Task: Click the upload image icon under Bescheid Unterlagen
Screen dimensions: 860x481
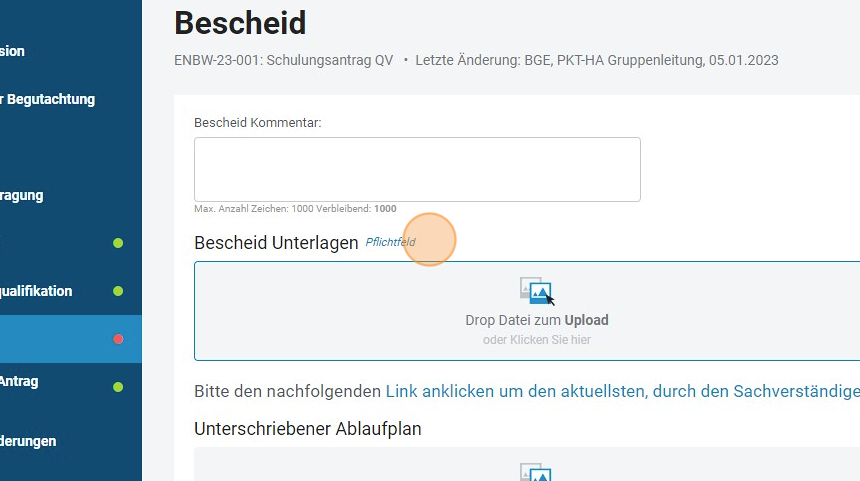Action: click(536, 291)
